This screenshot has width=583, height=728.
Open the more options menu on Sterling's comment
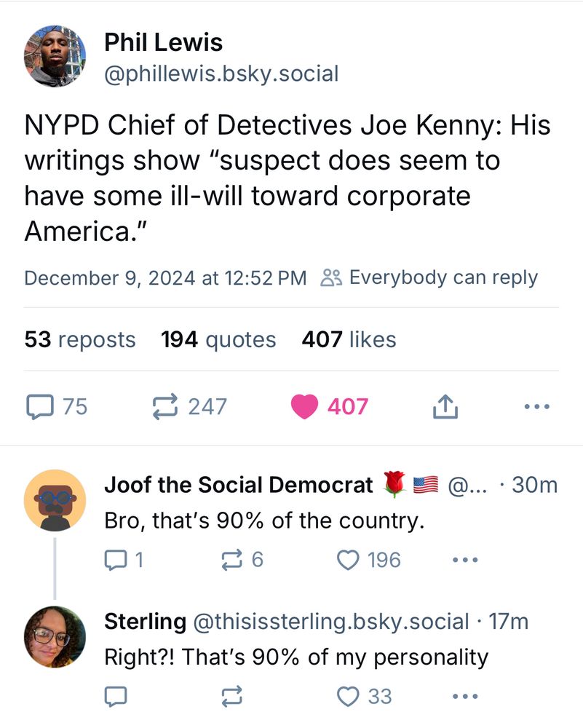464,697
